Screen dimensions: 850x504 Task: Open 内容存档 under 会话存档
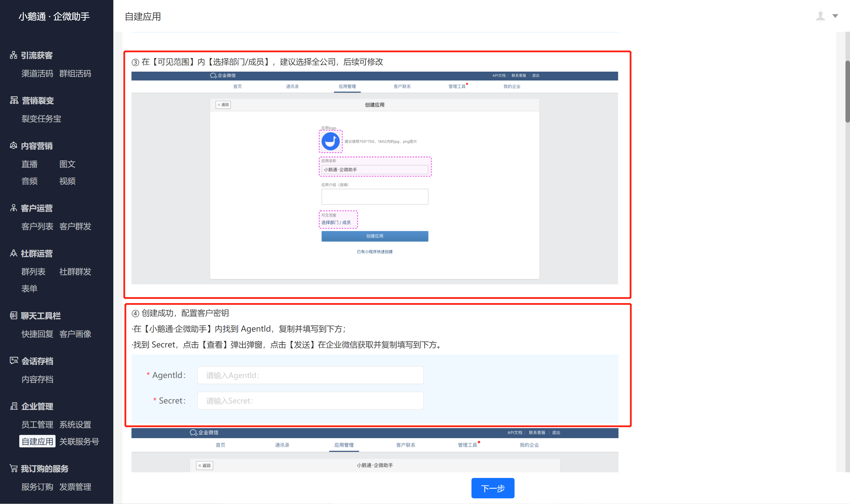pos(37,379)
